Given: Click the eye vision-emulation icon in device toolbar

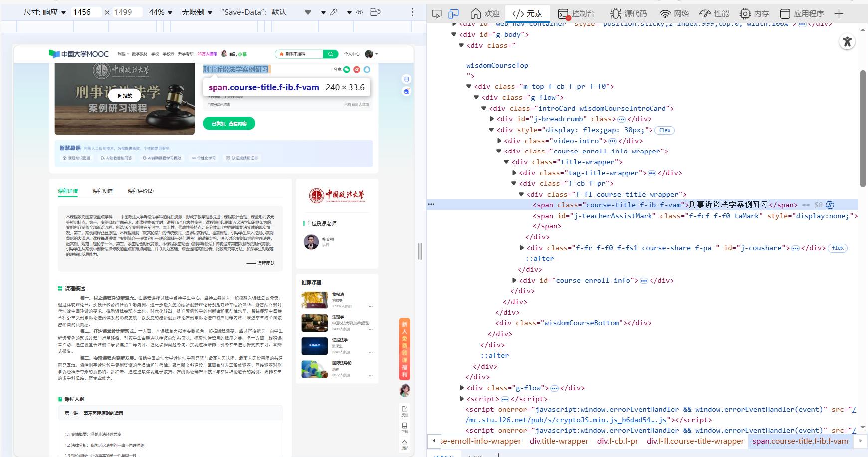Looking at the screenshot, I should (359, 12).
